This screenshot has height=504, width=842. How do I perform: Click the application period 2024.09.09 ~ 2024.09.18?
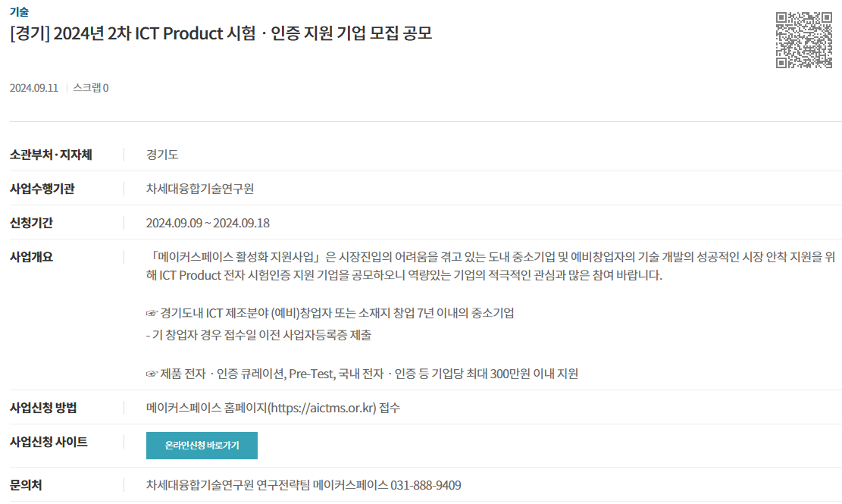point(208,223)
